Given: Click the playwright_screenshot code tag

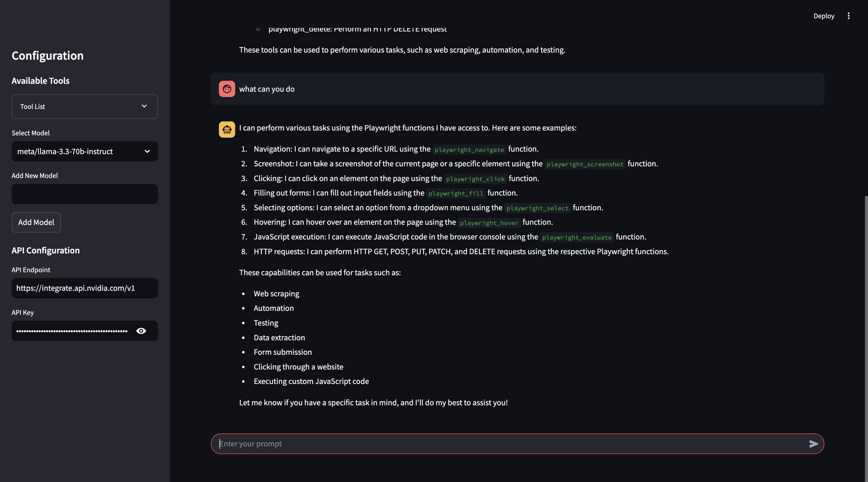Looking at the screenshot, I should click(585, 164).
